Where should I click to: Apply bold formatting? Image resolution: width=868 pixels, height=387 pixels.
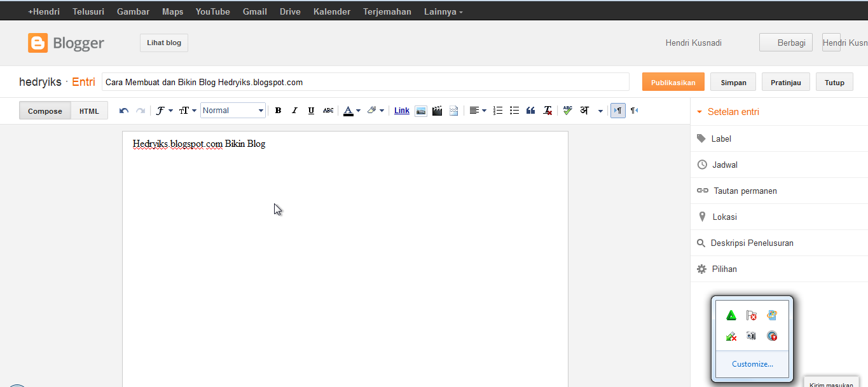coord(278,111)
